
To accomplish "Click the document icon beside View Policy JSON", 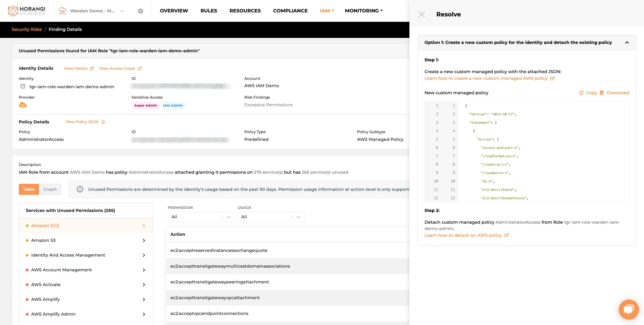I will 103,122.
